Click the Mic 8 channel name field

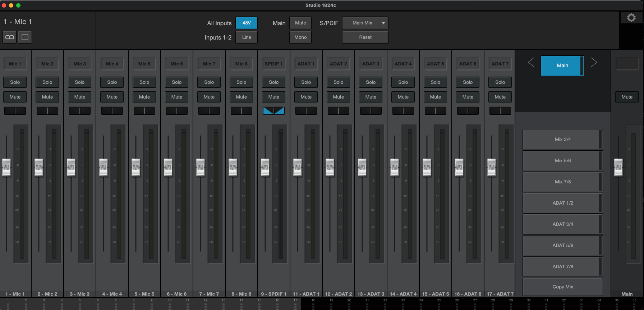click(241, 64)
